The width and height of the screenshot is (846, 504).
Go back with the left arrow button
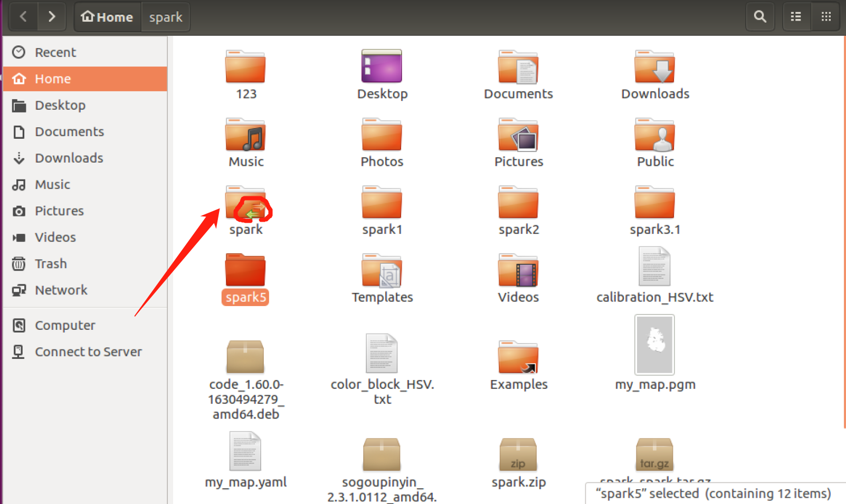(24, 17)
